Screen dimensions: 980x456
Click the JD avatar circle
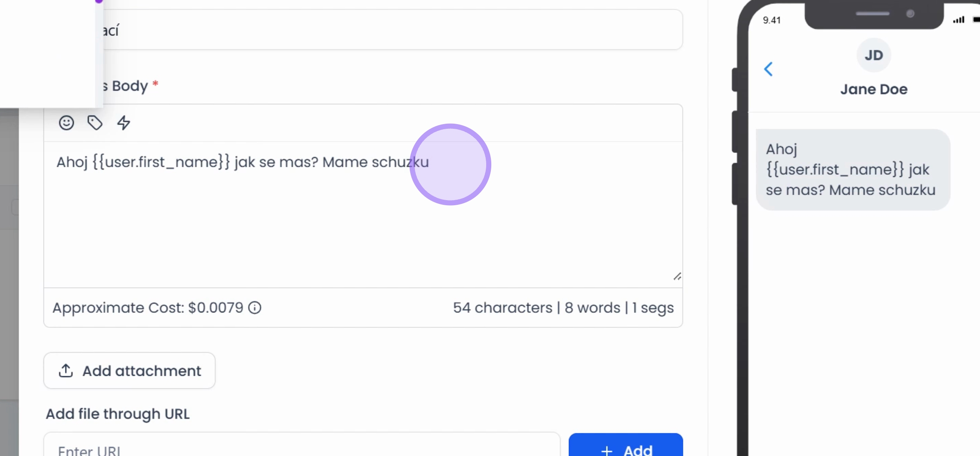click(x=874, y=55)
